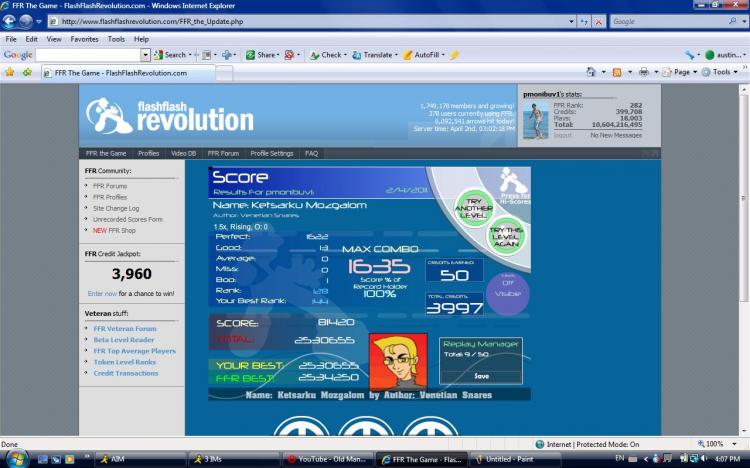Open Token Level Ranks link
This screenshot has height=468, width=750.
(125, 362)
